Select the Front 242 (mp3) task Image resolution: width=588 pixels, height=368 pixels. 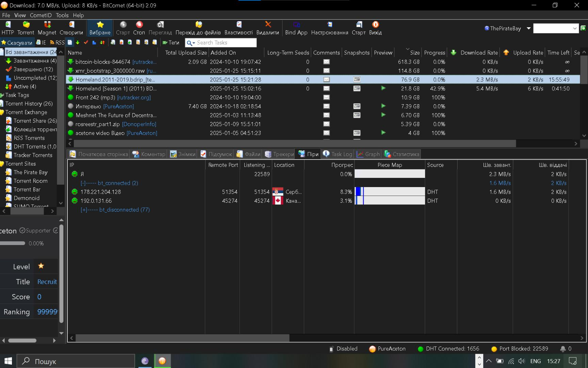(323, 97)
